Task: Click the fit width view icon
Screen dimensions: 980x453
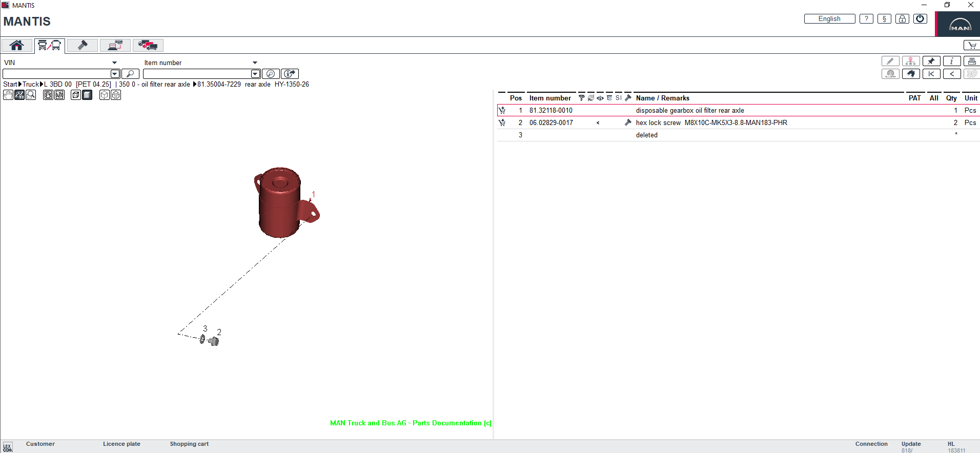Action: (x=59, y=95)
